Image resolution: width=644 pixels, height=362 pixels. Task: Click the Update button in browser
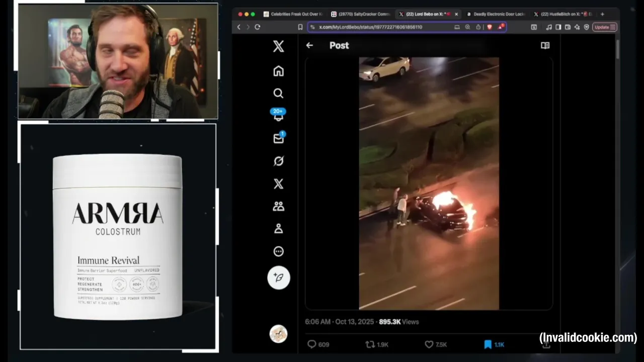(x=605, y=27)
